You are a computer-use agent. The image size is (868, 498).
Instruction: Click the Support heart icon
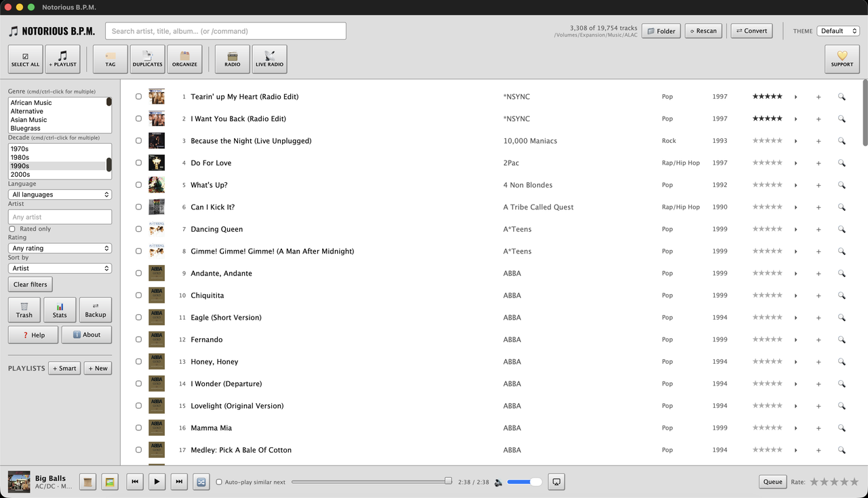842,59
